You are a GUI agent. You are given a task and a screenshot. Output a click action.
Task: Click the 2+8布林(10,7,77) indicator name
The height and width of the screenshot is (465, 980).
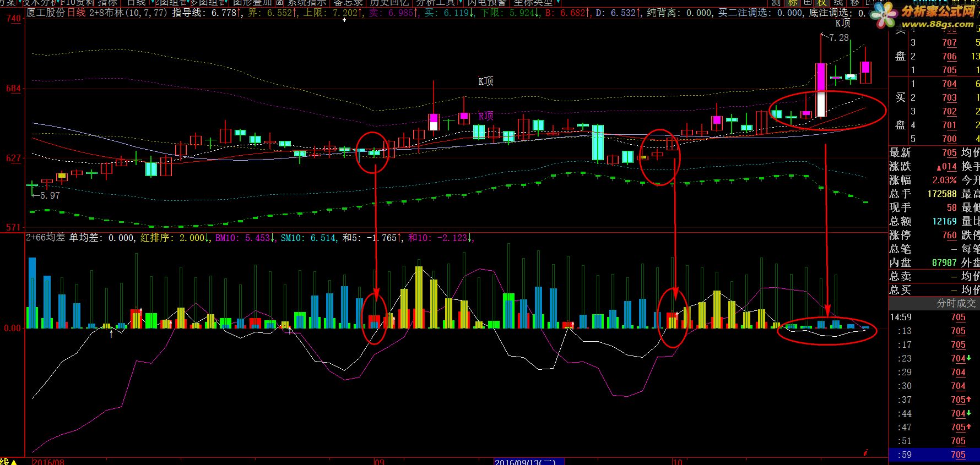point(128,12)
